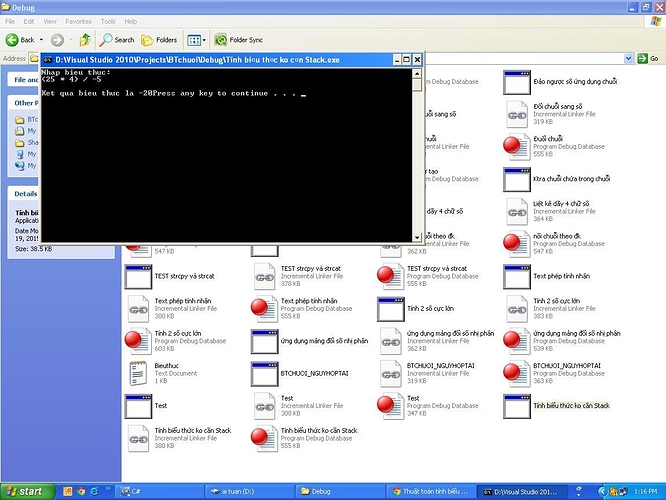Select the Tính 2 số cực lớn application icon
666x500 pixels.
[x=391, y=309]
